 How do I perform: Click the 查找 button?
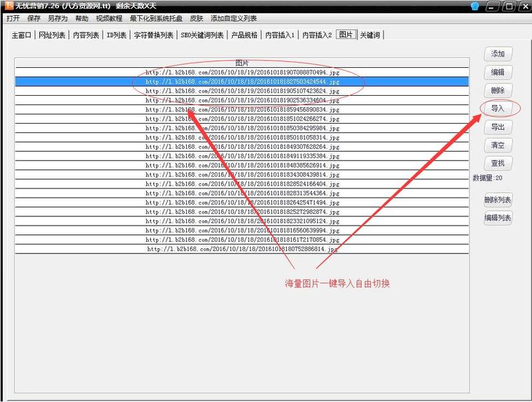coord(497,163)
